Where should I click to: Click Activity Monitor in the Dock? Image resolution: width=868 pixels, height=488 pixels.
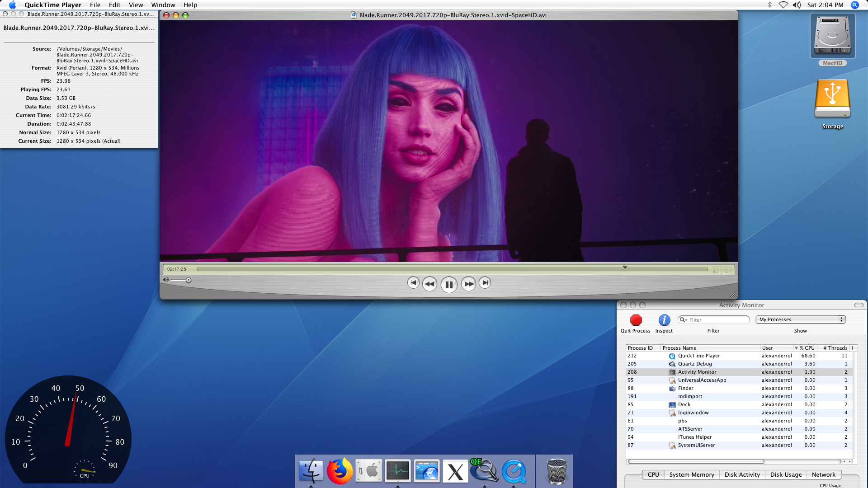pos(398,471)
